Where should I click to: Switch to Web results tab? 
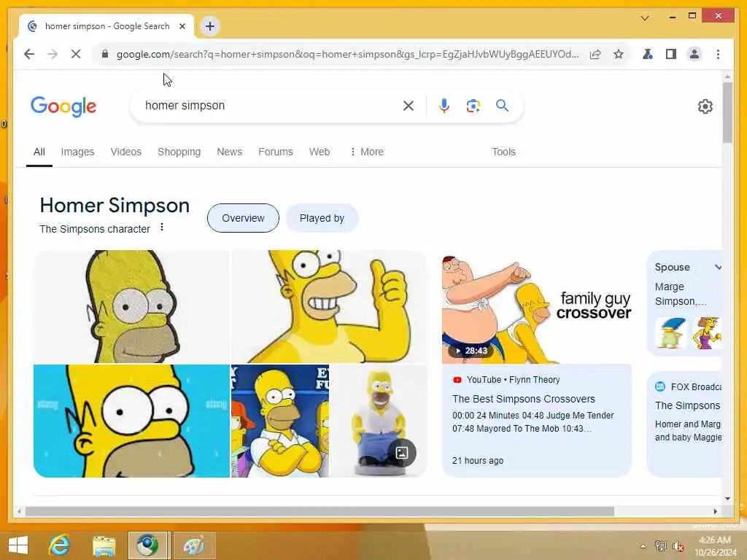click(x=320, y=152)
